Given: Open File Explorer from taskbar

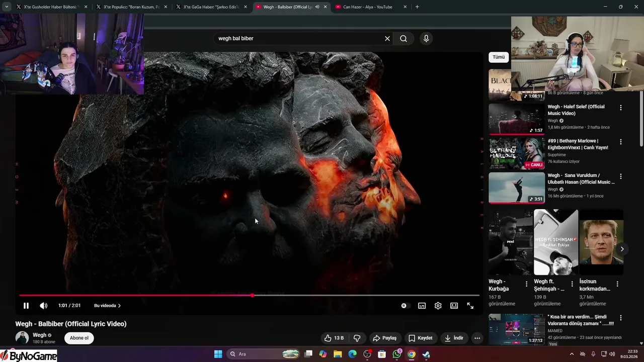Looking at the screenshot, I should (338, 354).
